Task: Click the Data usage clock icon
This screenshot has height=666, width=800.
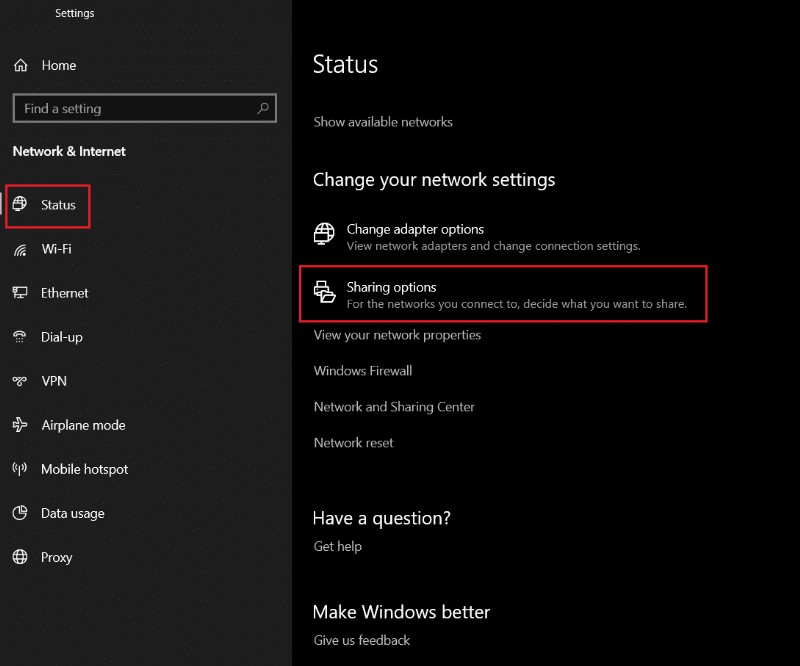Action: coord(21,513)
